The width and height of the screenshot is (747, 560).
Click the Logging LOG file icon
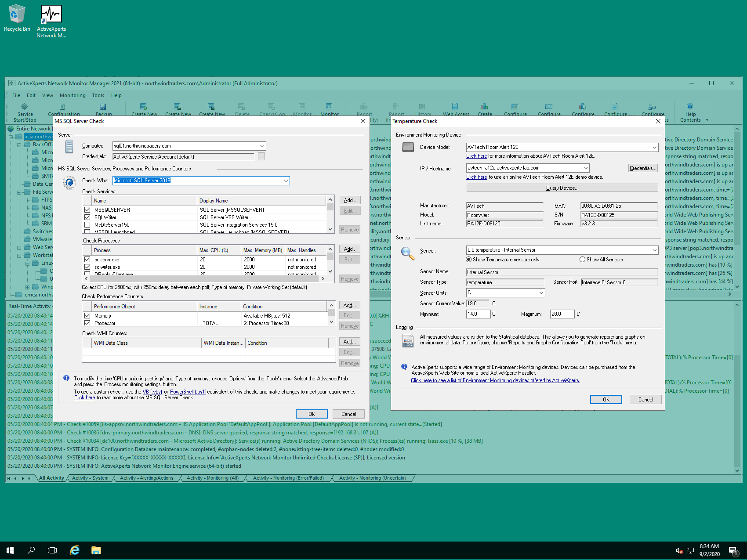coord(408,340)
